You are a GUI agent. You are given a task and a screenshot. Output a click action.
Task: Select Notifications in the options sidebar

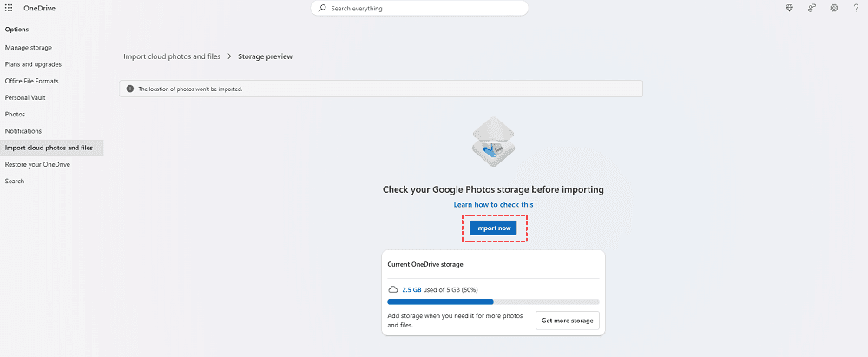point(23,131)
